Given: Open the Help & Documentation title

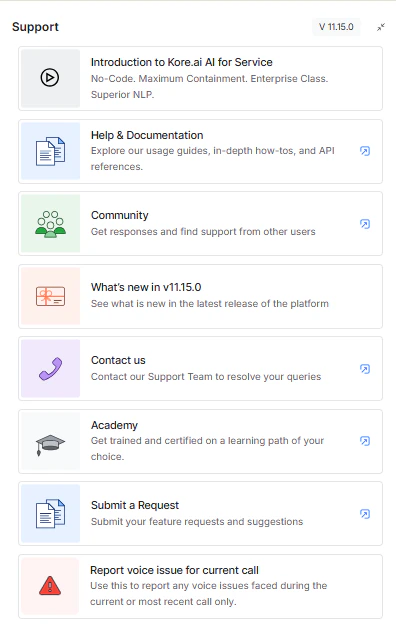Looking at the screenshot, I should point(147,135).
